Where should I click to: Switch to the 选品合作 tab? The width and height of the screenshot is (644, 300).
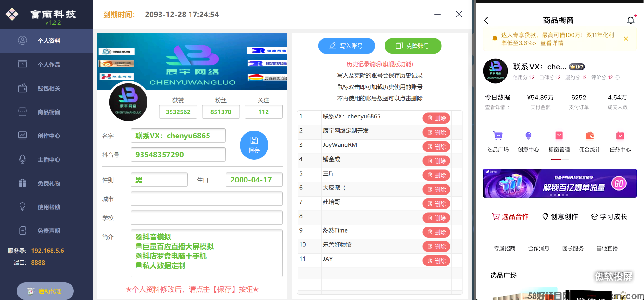(x=510, y=216)
